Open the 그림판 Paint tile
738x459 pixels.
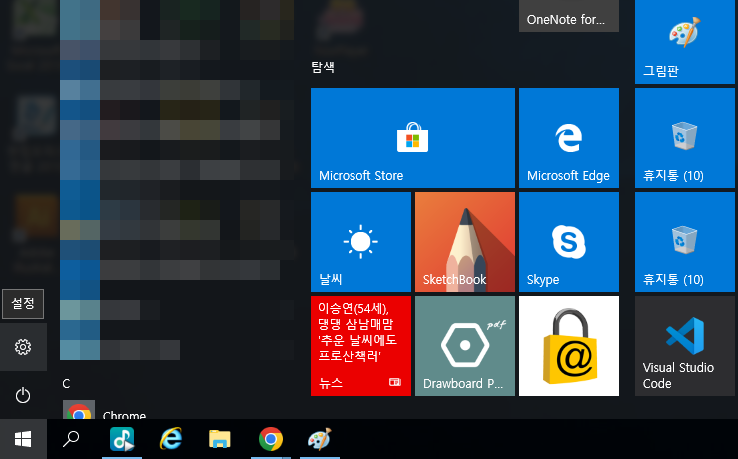[x=684, y=42]
